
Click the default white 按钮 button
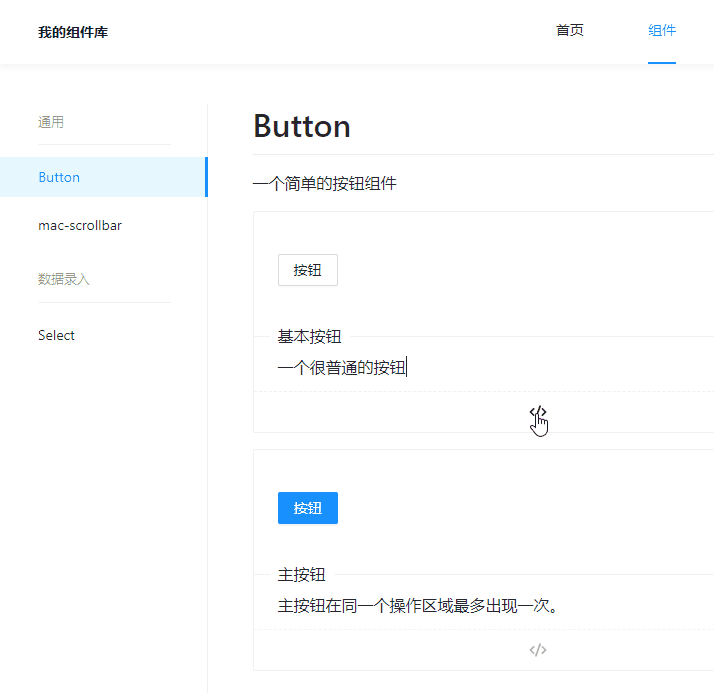pos(308,270)
